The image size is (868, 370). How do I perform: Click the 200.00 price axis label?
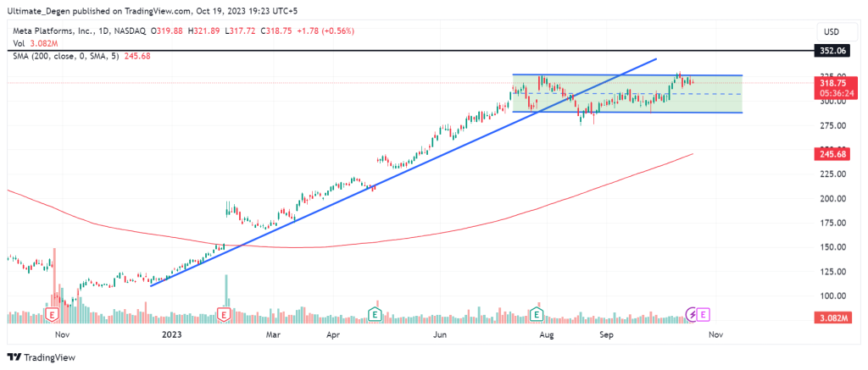(832, 199)
